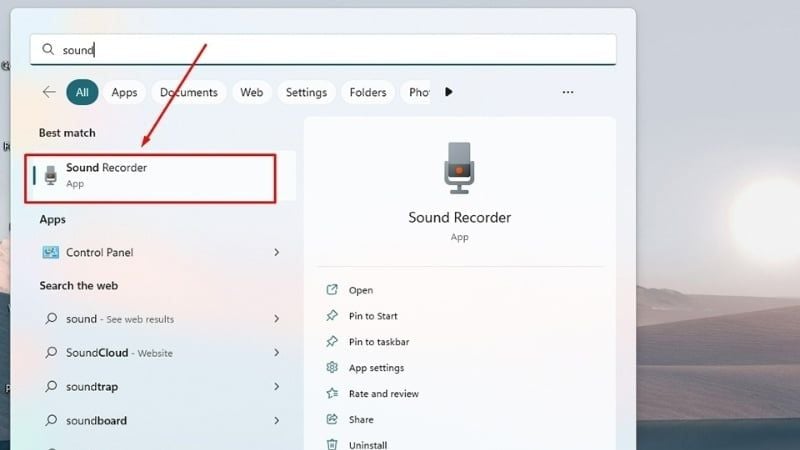
Task: Click the Pin to Start pin icon
Action: (x=332, y=315)
